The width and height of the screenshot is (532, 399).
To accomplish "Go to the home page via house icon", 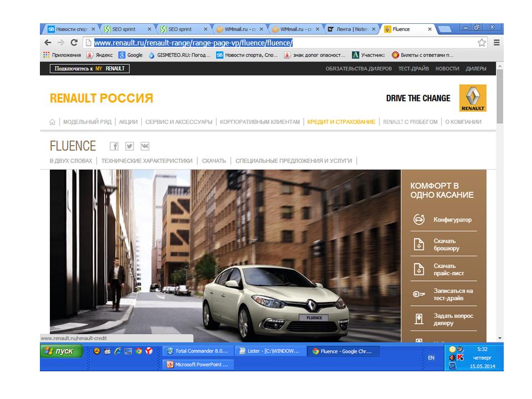I will click(52, 122).
